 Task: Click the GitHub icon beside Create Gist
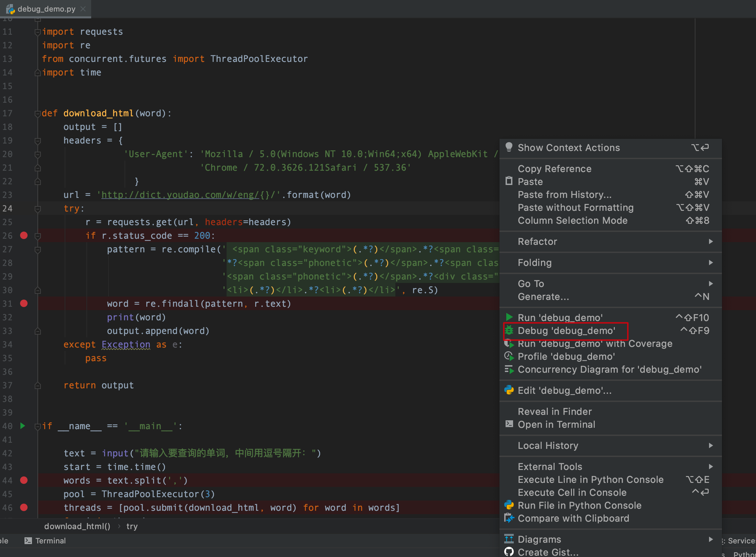(509, 552)
